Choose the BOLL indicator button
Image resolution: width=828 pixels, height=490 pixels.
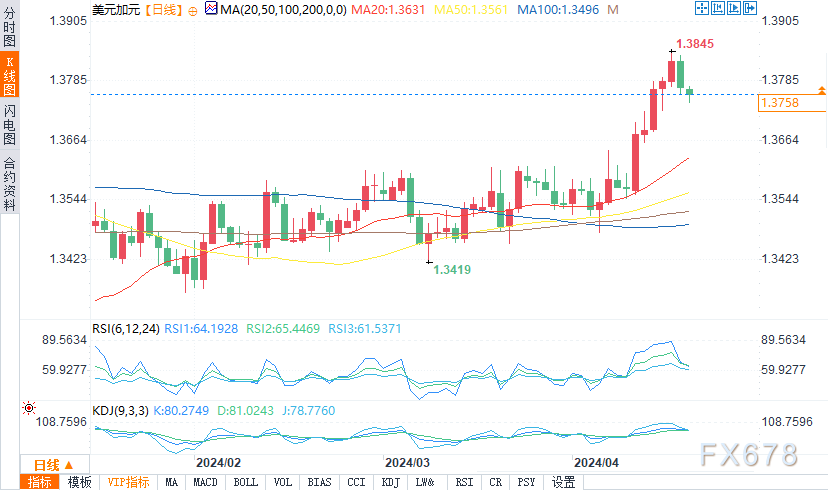(x=246, y=482)
